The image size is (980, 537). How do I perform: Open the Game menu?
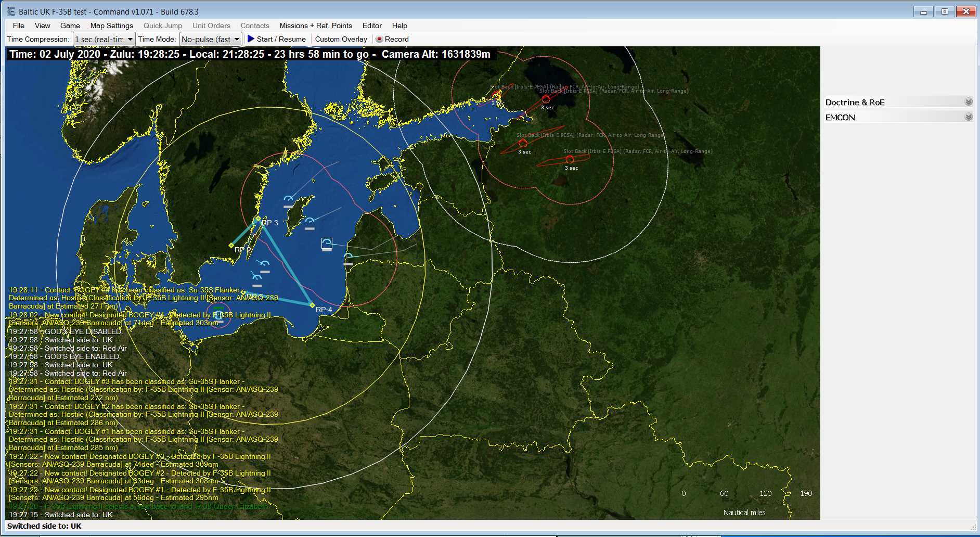70,25
